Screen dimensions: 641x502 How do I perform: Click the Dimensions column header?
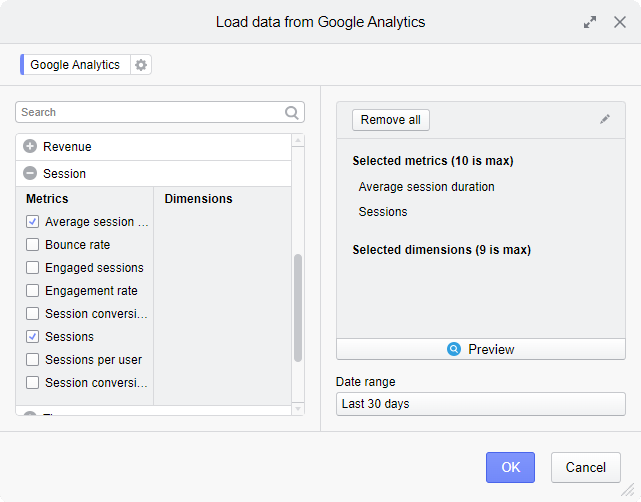pos(198,199)
